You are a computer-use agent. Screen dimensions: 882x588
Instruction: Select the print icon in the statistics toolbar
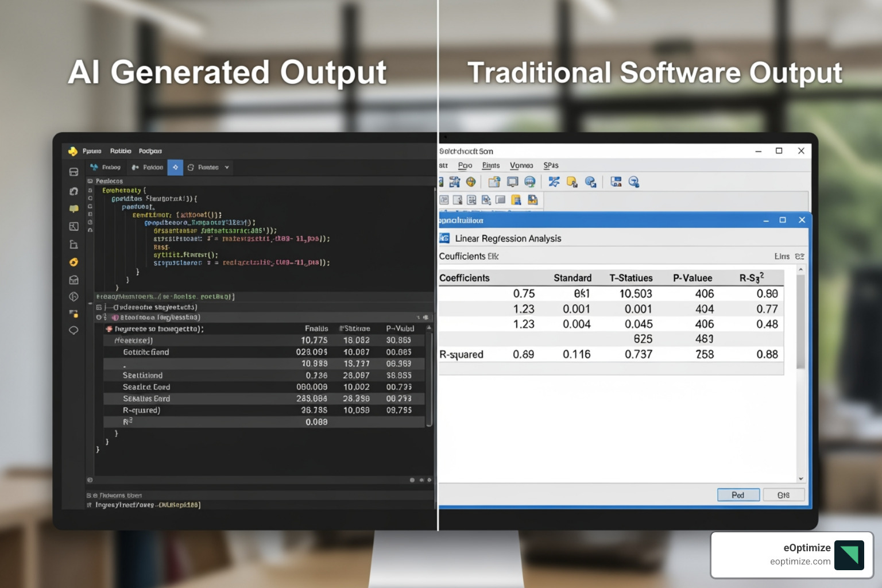pos(512,182)
